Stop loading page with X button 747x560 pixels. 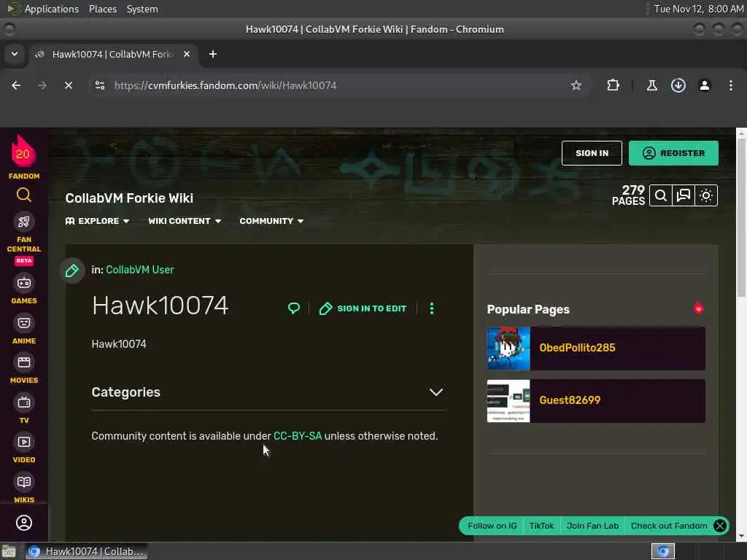69,85
